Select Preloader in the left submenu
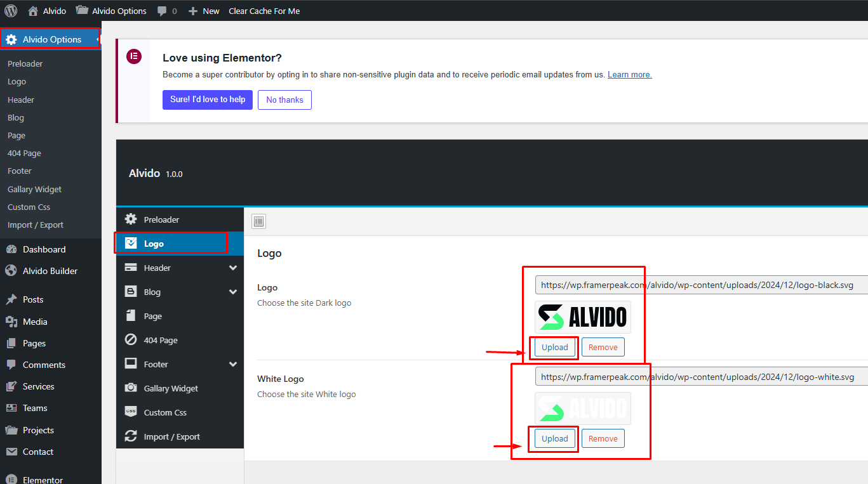Image resolution: width=868 pixels, height=484 pixels. point(25,63)
